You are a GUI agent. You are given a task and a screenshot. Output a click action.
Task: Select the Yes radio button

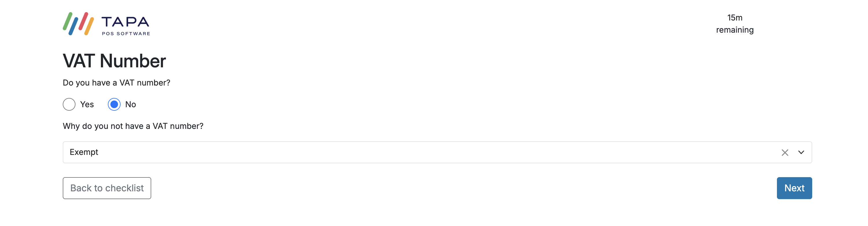tap(69, 104)
